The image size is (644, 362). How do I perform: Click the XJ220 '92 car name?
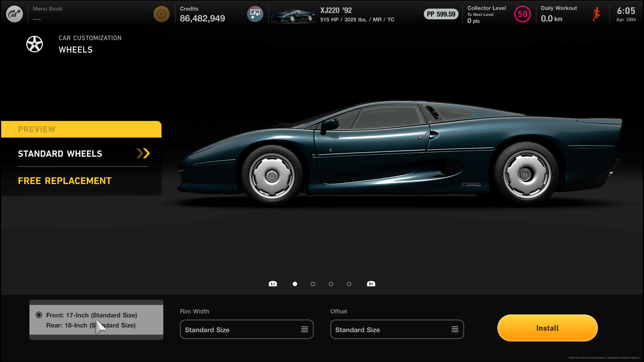click(x=336, y=10)
